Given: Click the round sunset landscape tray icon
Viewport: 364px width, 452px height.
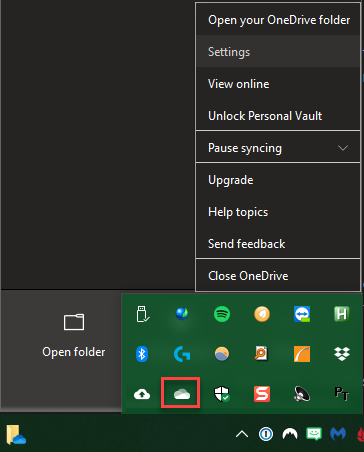Looking at the screenshot, I should [x=222, y=354].
